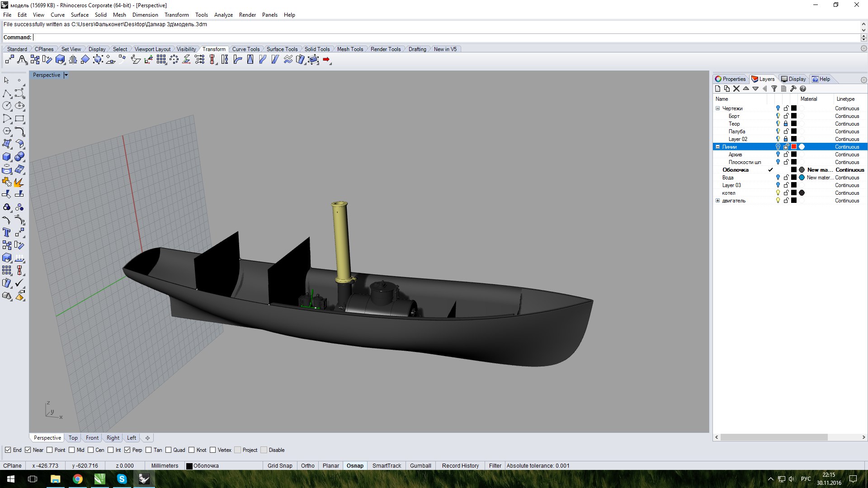Collapse the Линии layer group
Image resolution: width=868 pixels, height=488 pixels.
tap(717, 147)
